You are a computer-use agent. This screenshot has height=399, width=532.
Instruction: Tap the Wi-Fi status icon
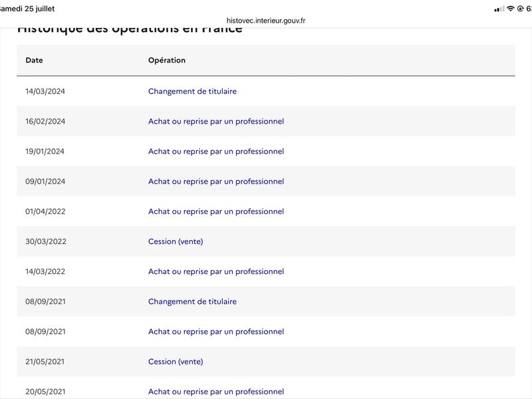pos(510,9)
